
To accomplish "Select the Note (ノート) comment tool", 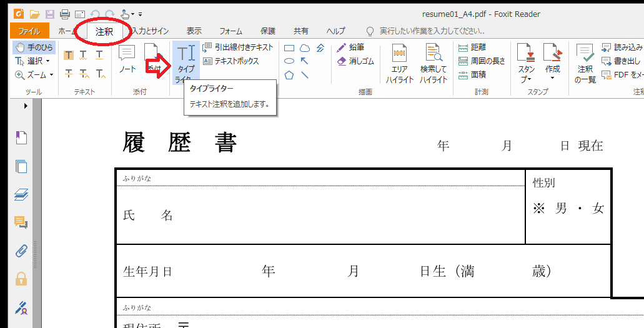I will [127, 59].
